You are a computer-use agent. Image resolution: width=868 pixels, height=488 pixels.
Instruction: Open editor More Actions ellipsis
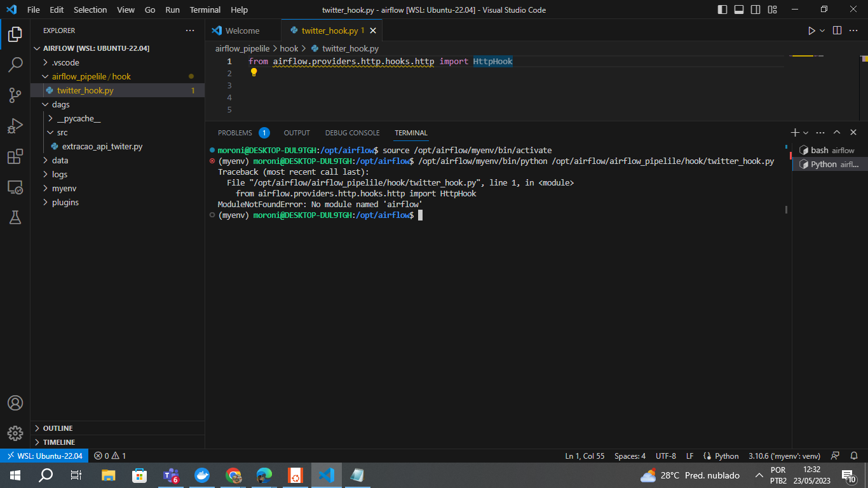853,30
